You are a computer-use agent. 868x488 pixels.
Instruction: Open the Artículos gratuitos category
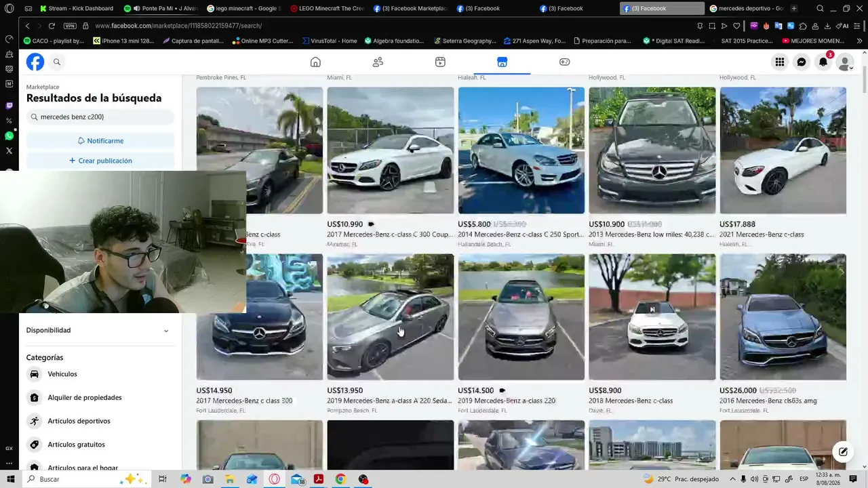(100, 445)
